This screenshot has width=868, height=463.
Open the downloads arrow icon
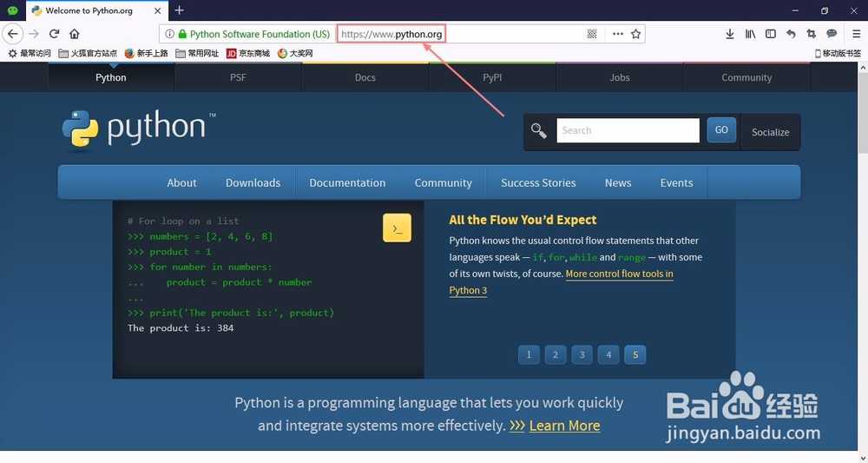(730, 35)
